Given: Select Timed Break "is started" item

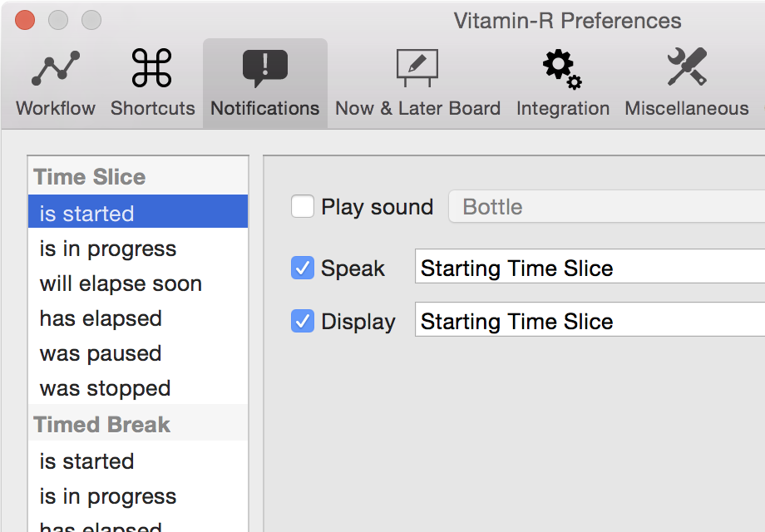Looking at the screenshot, I should (138, 461).
